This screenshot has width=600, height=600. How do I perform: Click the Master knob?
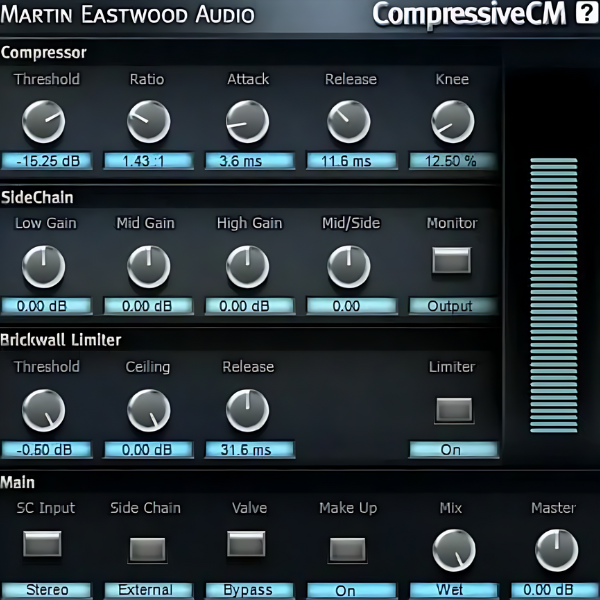(556, 551)
